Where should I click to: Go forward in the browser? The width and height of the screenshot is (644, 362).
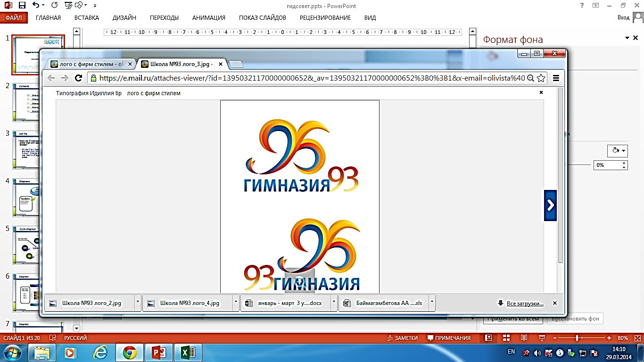(65, 78)
